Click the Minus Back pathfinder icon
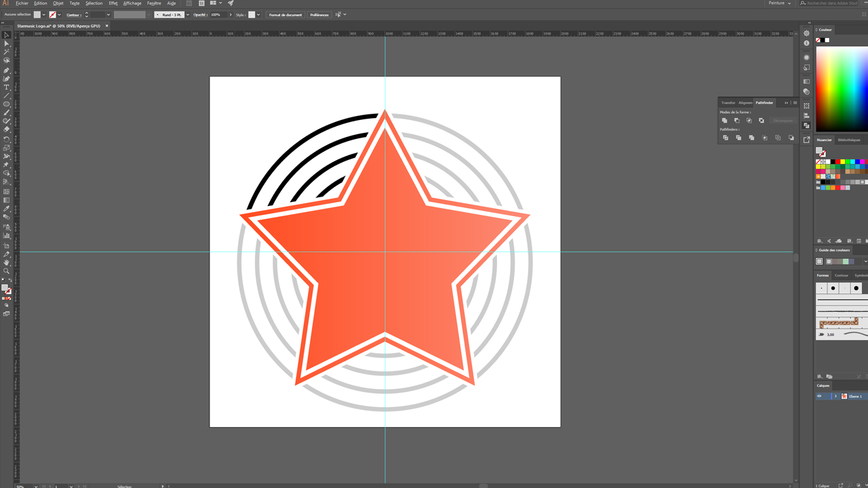868x488 pixels. (x=791, y=138)
